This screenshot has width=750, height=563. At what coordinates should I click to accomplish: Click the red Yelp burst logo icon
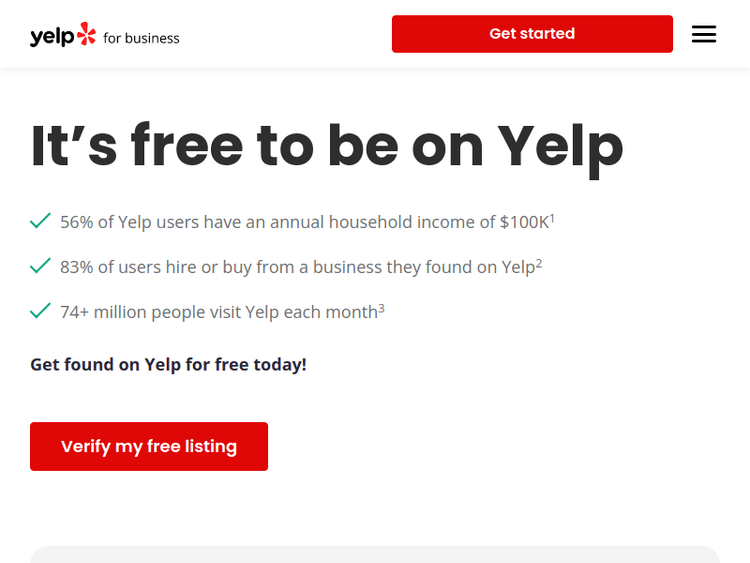tap(87, 35)
